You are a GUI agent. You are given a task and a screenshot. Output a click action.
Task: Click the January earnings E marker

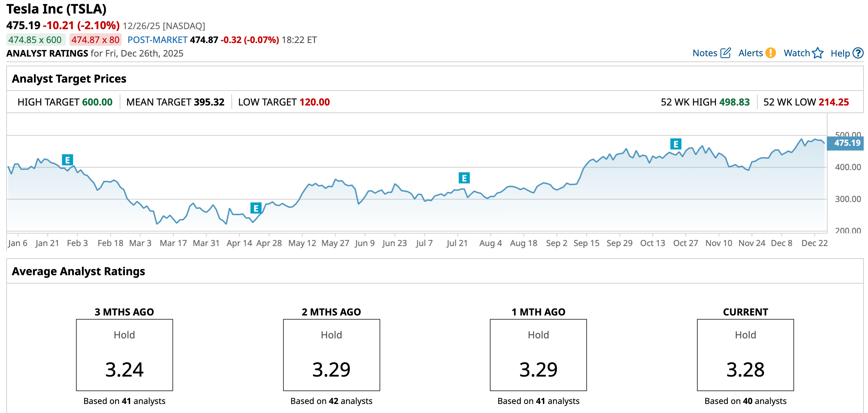(67, 160)
